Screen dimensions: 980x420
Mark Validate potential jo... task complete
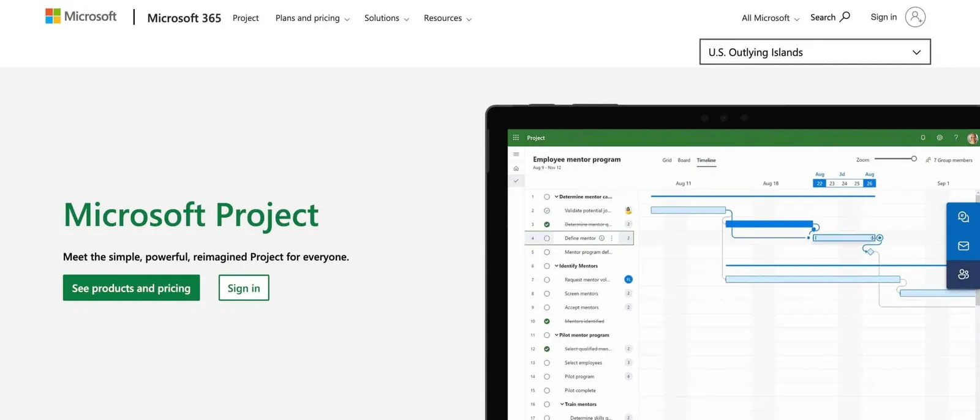point(547,211)
